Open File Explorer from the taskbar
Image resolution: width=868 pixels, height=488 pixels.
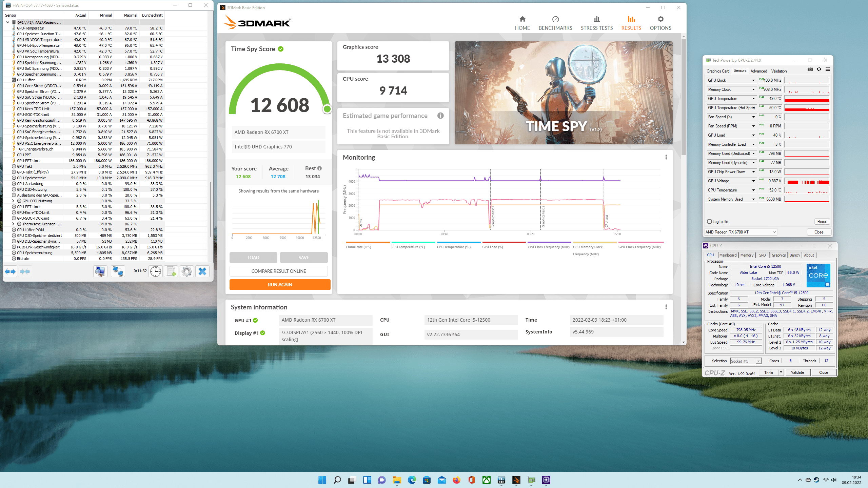(x=397, y=480)
